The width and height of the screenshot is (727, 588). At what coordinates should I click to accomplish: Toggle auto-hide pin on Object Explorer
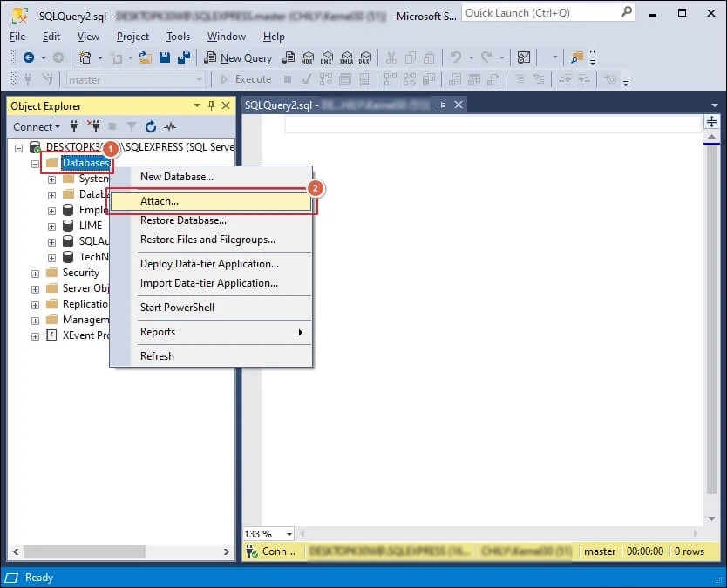coord(212,105)
